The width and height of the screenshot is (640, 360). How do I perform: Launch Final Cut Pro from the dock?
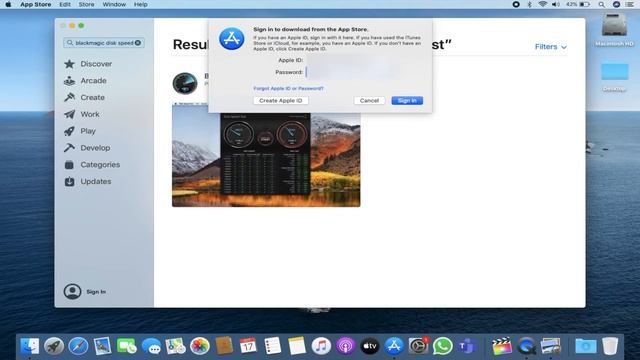(502, 346)
